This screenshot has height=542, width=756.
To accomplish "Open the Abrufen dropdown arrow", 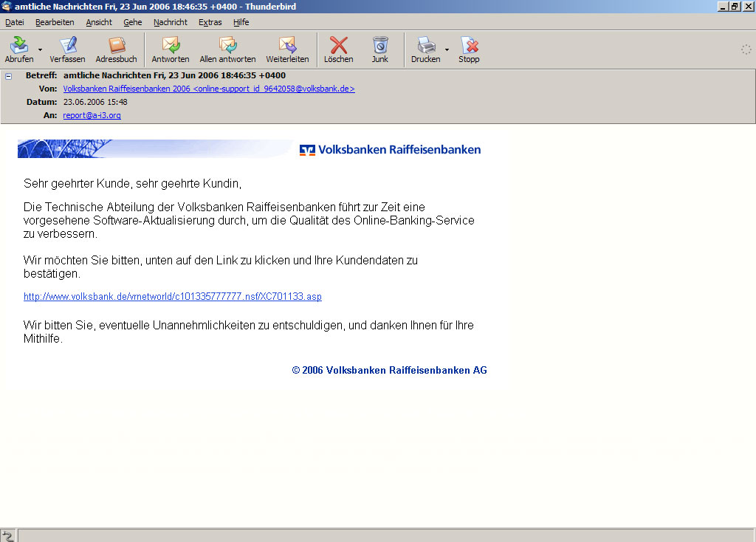I will [x=40, y=49].
